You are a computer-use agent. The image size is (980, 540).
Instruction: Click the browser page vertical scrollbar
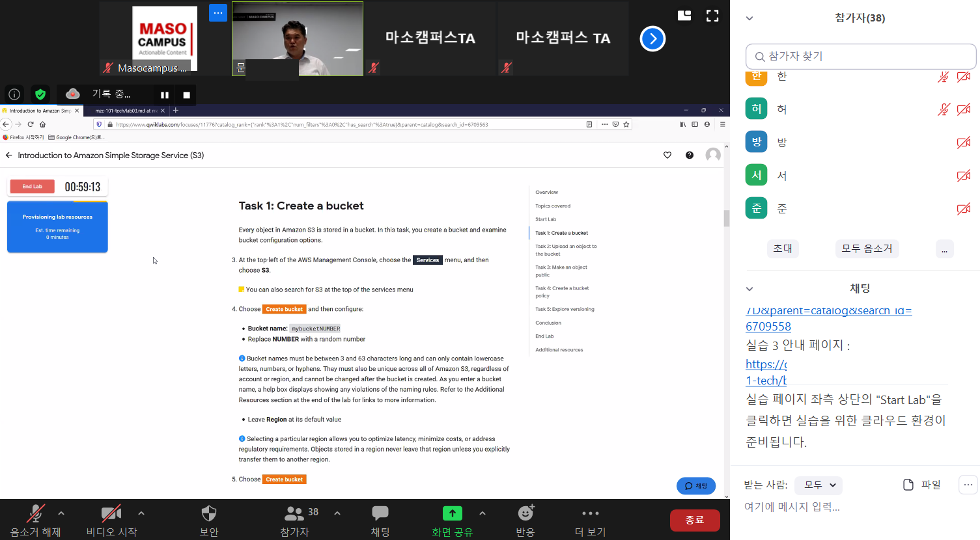[727, 219]
